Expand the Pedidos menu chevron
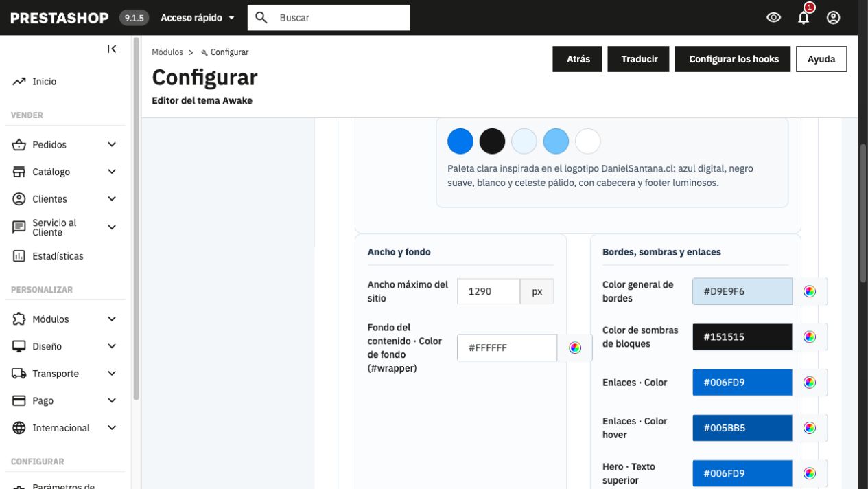868x489 pixels. (x=112, y=145)
